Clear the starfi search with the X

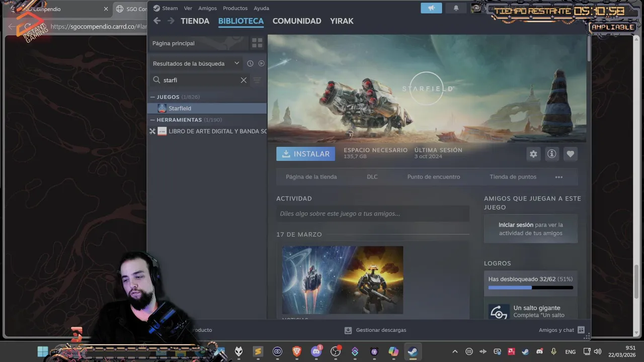[x=244, y=80]
